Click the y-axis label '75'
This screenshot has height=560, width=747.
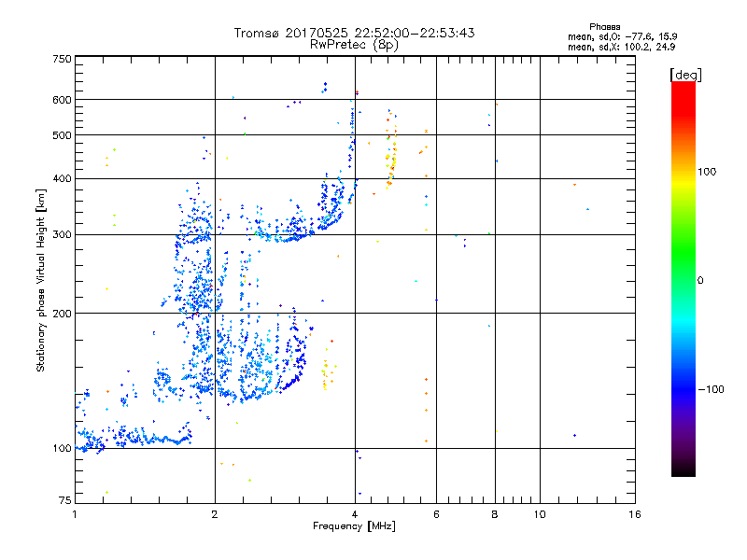click(x=65, y=500)
